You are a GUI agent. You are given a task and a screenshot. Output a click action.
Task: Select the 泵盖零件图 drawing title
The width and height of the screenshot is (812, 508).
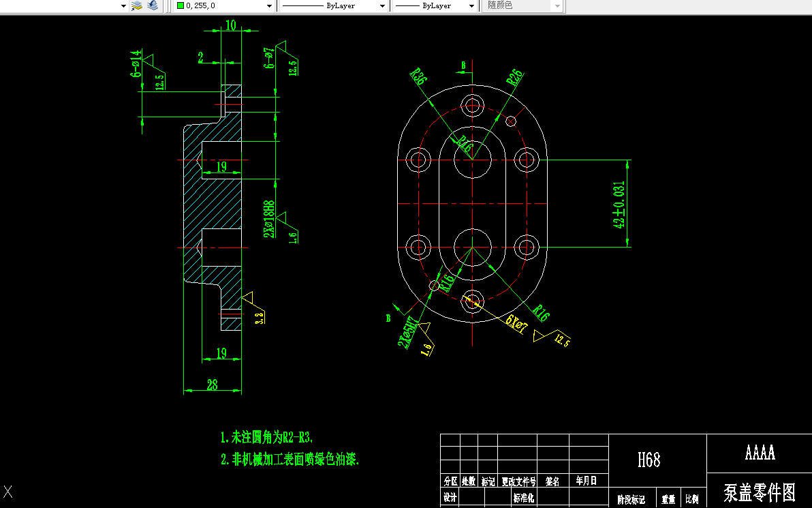(x=759, y=492)
